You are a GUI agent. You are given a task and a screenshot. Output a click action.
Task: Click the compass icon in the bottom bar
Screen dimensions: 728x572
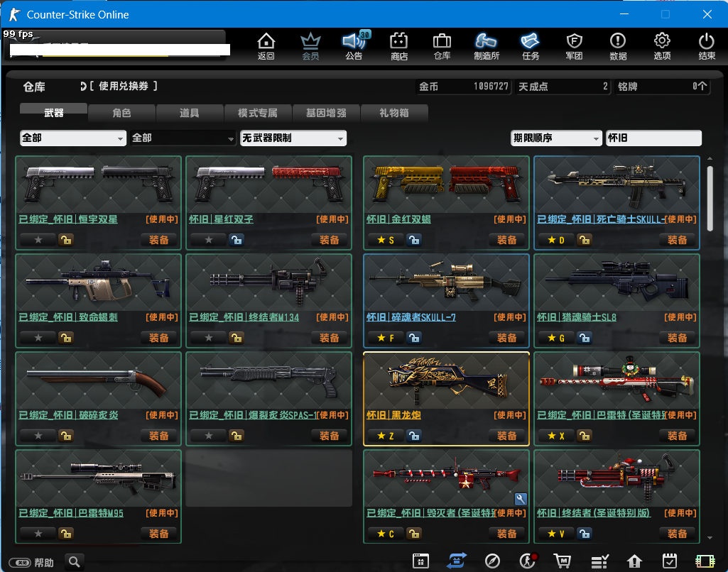(492, 561)
